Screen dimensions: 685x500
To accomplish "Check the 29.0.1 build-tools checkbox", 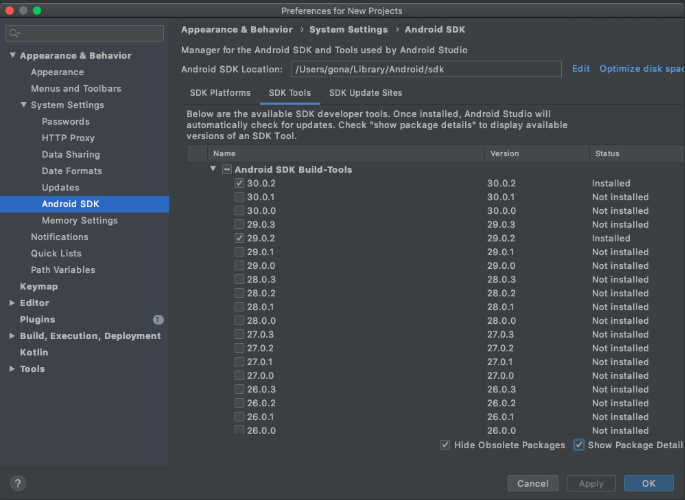I will tap(239, 252).
